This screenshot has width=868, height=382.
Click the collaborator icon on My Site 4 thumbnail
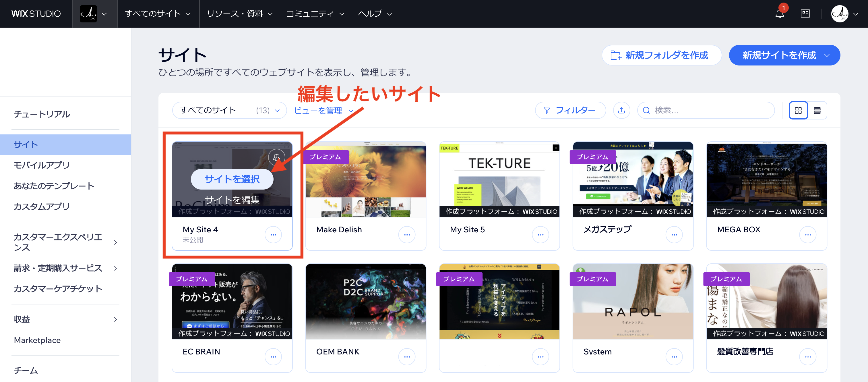pyautogui.click(x=276, y=157)
